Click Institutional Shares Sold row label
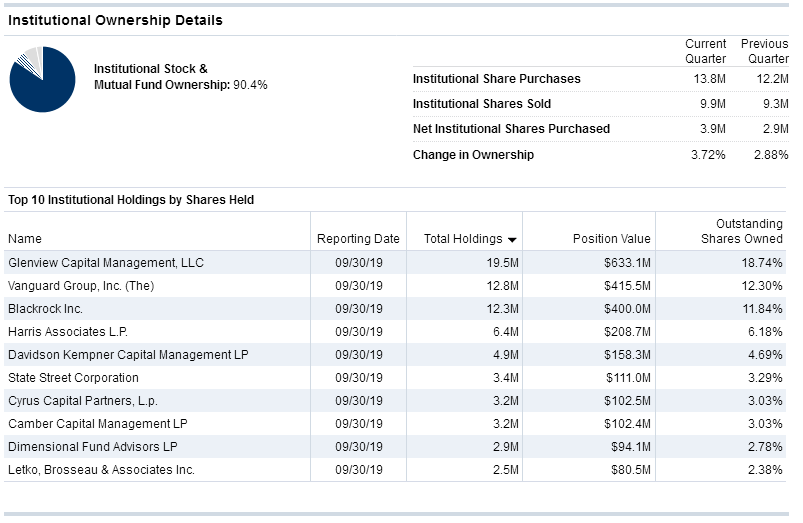This screenshot has width=803, height=523. click(x=482, y=104)
